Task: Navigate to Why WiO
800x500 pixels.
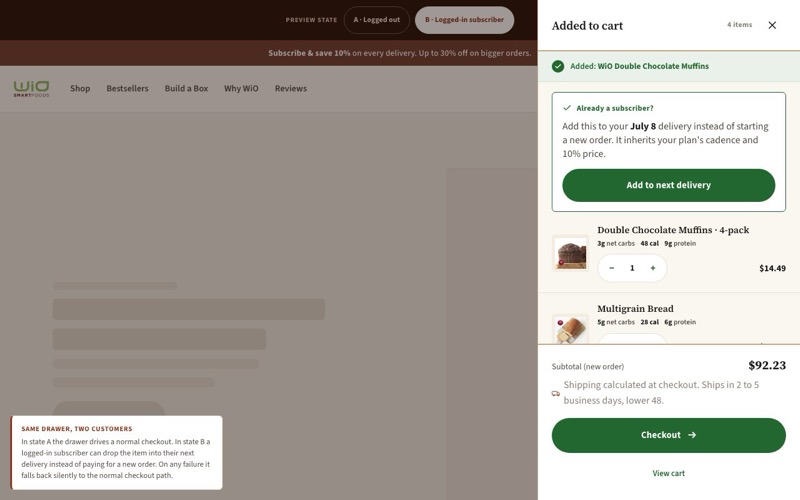Action: [x=241, y=88]
